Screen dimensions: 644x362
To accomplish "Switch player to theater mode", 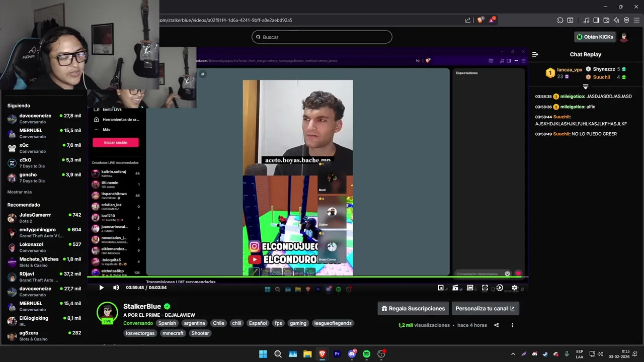I will point(470,288).
